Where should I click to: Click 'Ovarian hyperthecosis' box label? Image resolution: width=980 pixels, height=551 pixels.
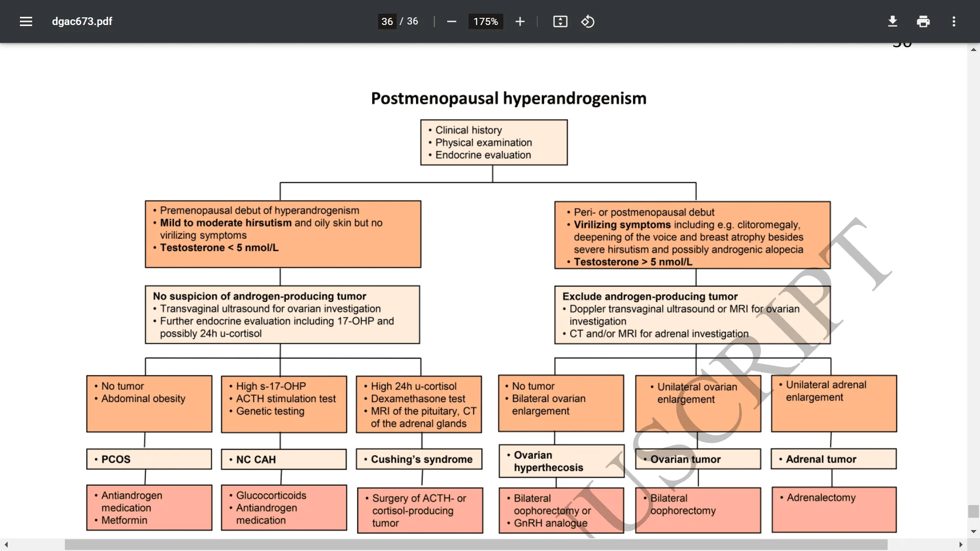(548, 461)
